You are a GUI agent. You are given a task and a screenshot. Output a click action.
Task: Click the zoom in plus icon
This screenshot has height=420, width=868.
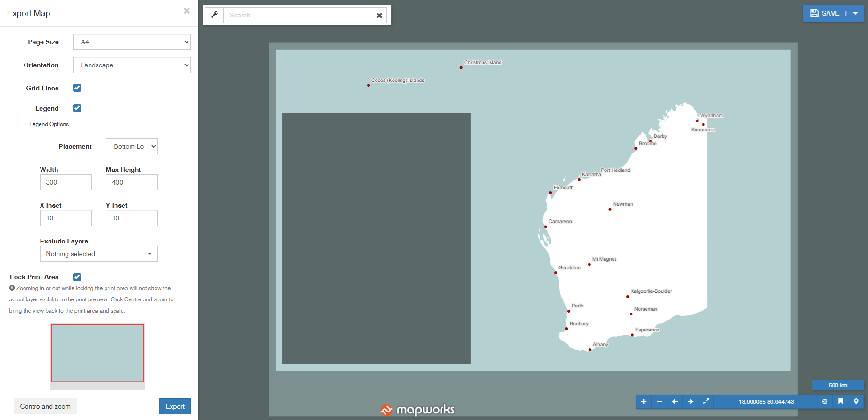pyautogui.click(x=643, y=402)
